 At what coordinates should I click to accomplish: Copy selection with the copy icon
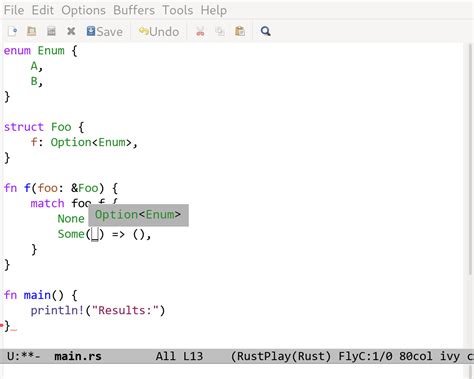tap(220, 31)
